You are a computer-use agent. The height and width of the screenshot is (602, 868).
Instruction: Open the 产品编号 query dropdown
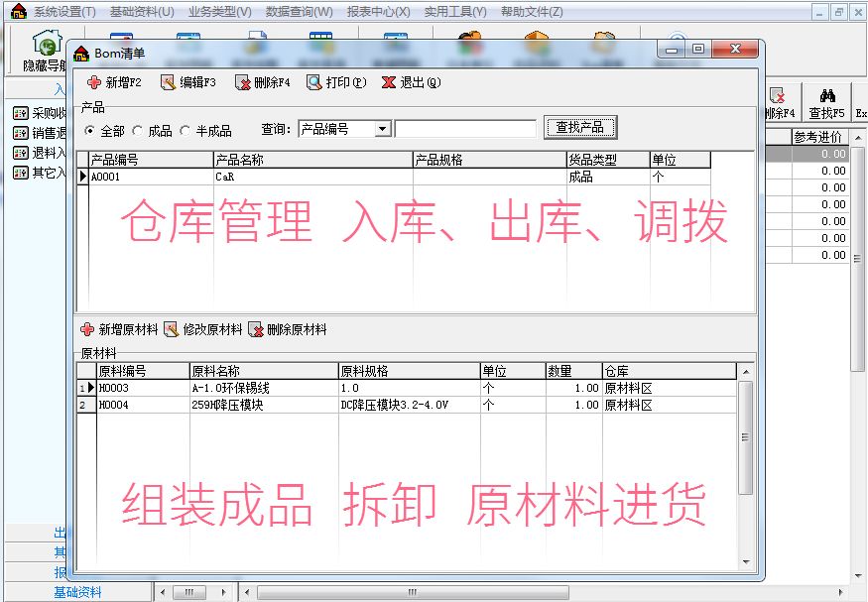[x=383, y=129]
